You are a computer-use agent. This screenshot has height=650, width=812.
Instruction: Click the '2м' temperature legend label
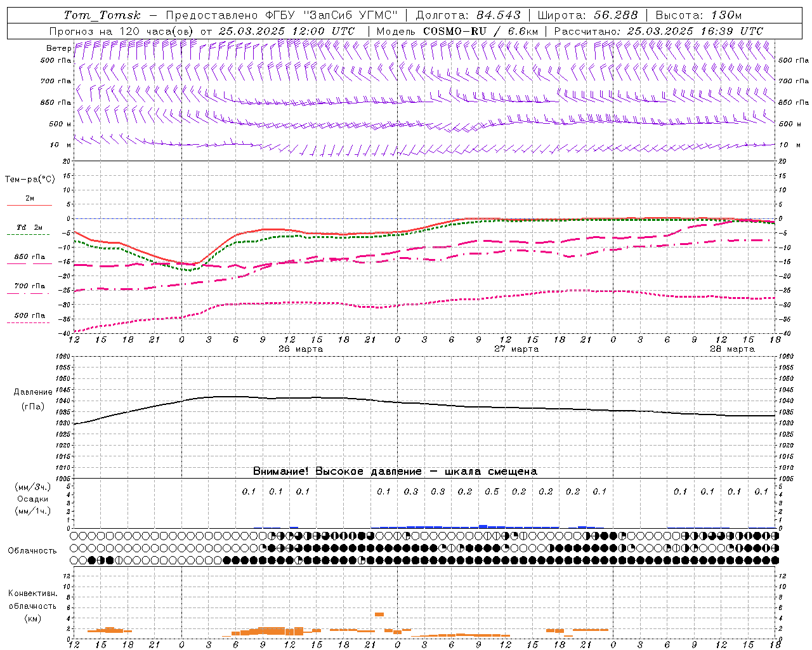30,199
